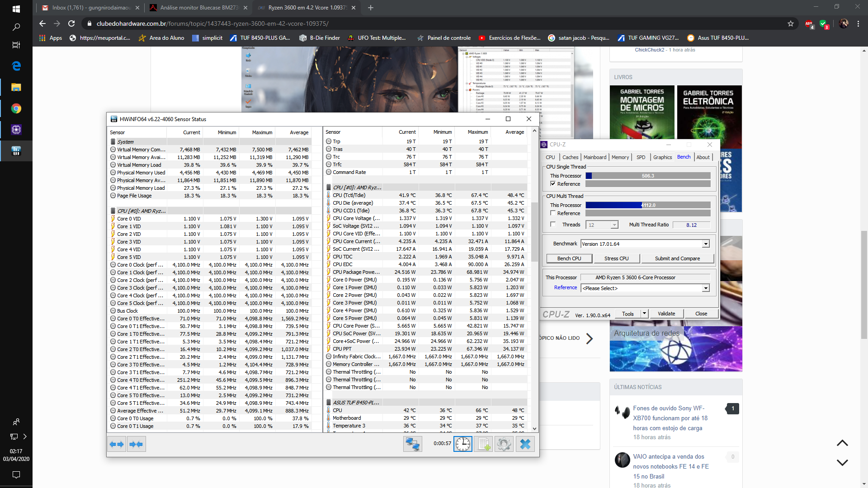Open the Windows Start menu

[16, 9]
